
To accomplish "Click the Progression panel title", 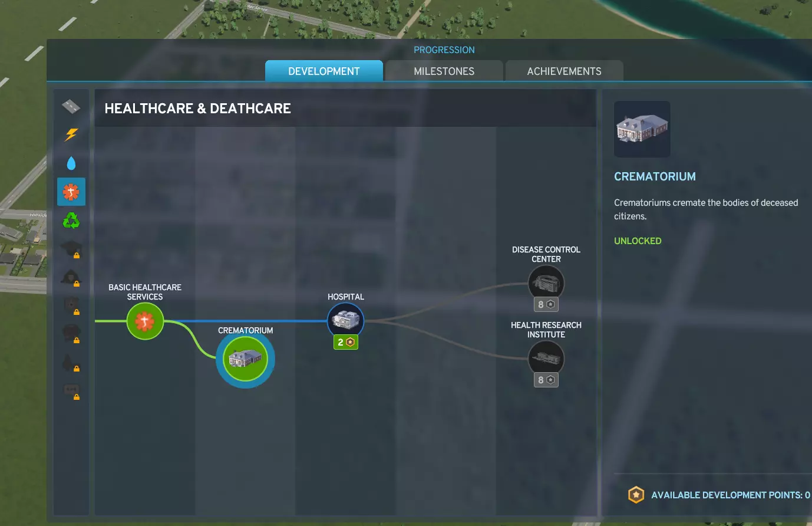I will (x=444, y=50).
